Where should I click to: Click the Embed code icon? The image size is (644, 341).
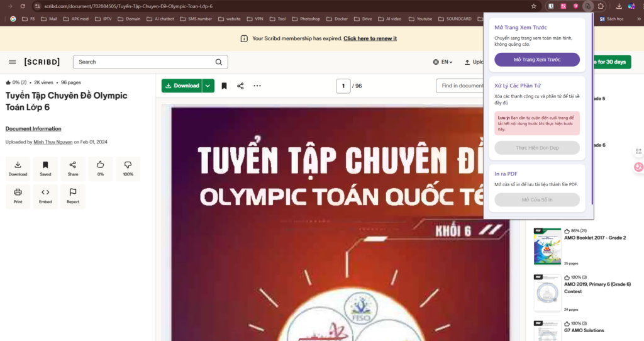[x=45, y=196]
